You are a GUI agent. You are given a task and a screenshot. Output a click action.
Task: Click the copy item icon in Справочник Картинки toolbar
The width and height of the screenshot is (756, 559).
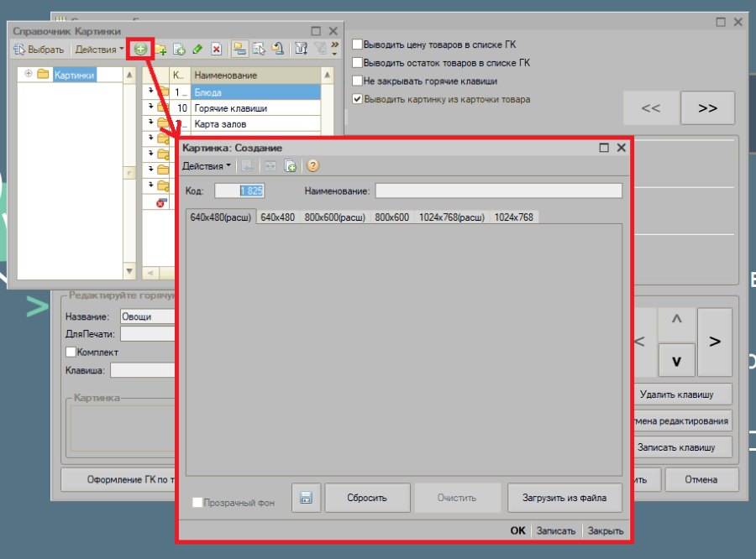pyautogui.click(x=179, y=50)
